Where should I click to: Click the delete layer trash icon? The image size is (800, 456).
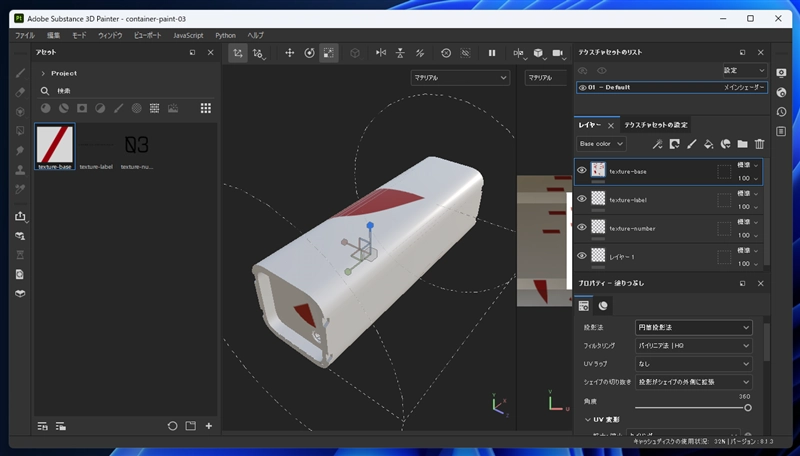click(x=759, y=144)
